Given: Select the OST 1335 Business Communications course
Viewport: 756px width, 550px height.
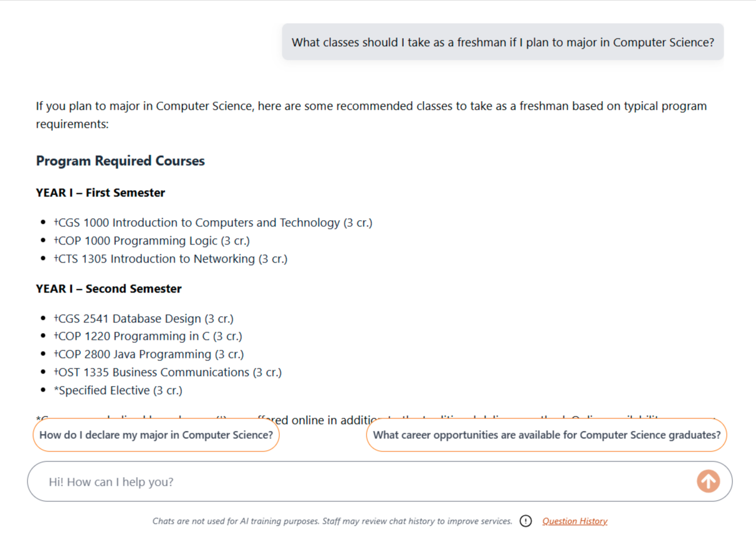Looking at the screenshot, I should 167,372.
